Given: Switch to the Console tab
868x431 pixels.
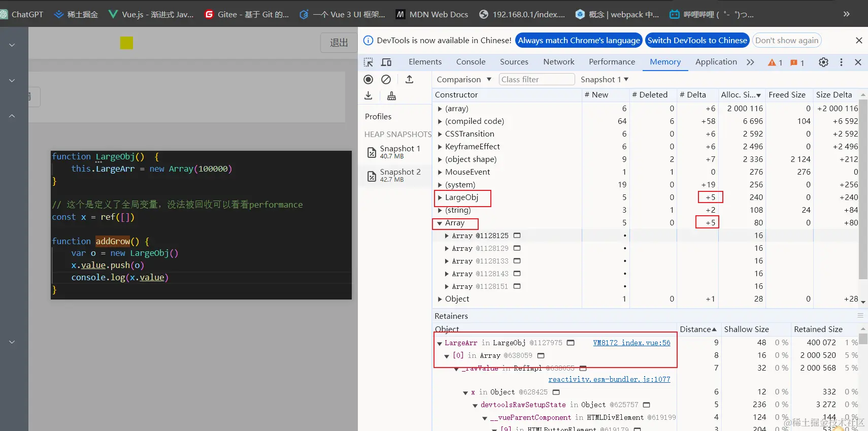Looking at the screenshot, I should (x=471, y=62).
